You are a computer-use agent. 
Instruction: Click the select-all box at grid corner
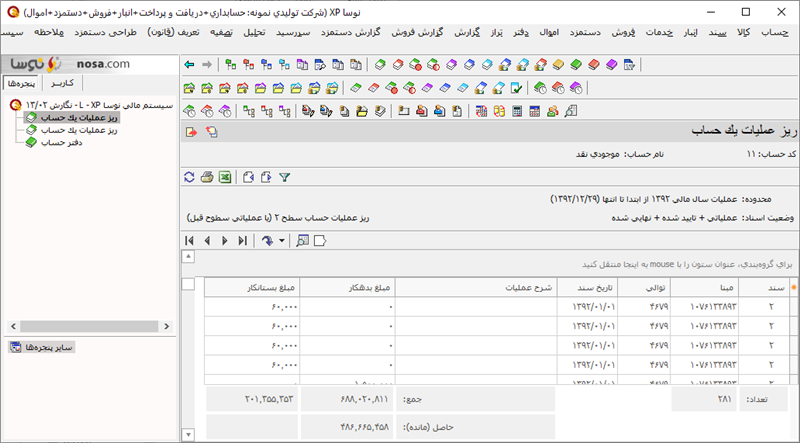[x=189, y=286]
